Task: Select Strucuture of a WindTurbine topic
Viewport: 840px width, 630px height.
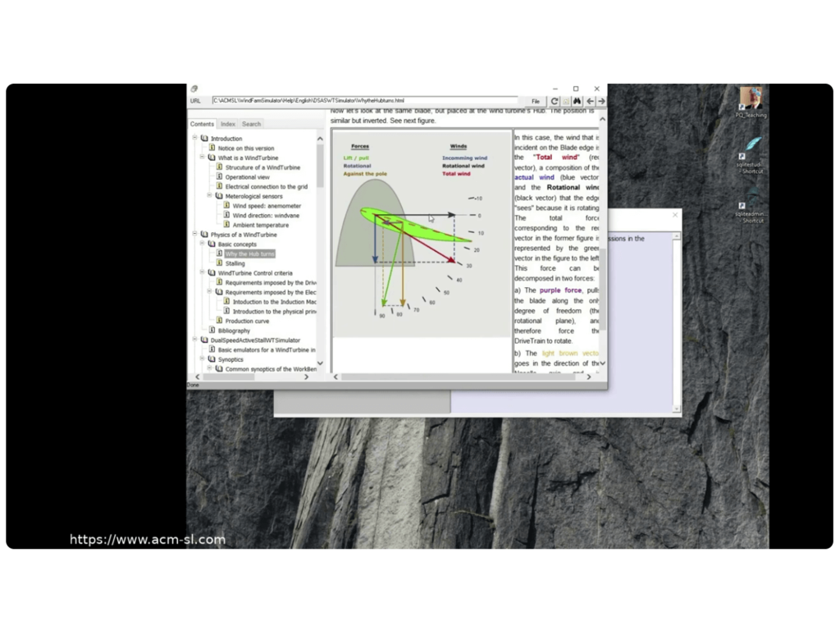Action: (x=262, y=167)
